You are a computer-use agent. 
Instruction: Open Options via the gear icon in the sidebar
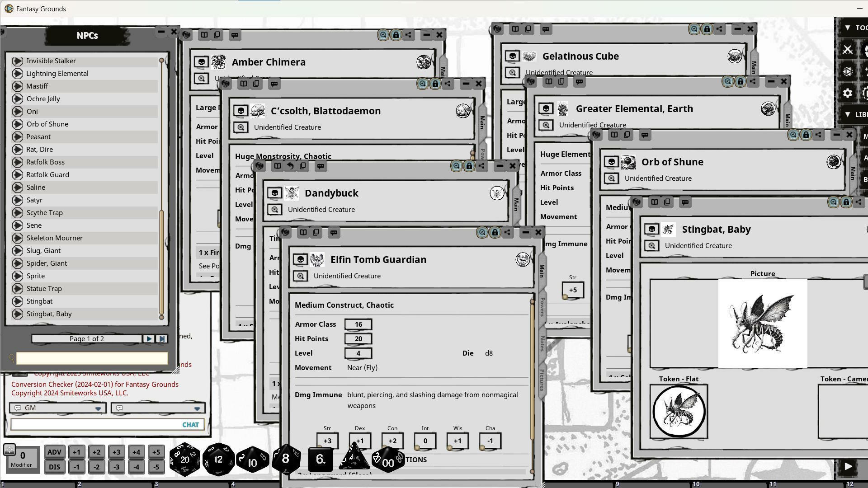(848, 93)
